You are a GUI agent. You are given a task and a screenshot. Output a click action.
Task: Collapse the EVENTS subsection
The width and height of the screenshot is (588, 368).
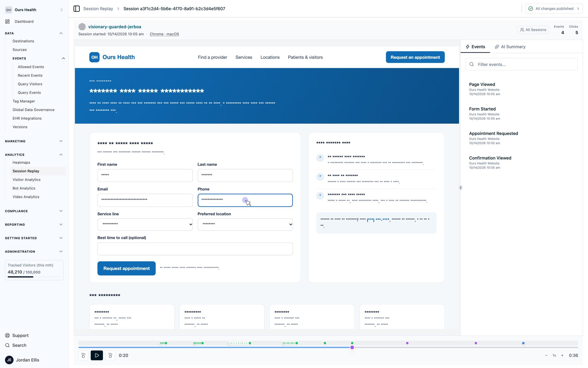point(63,58)
